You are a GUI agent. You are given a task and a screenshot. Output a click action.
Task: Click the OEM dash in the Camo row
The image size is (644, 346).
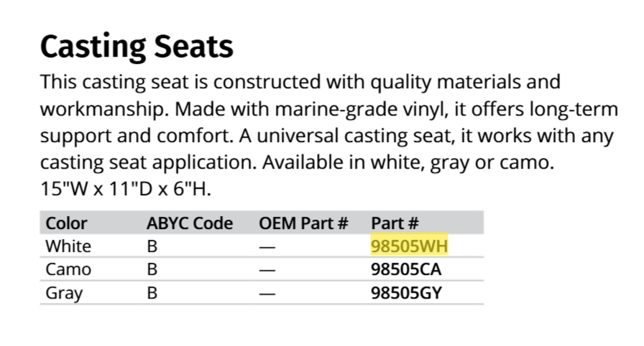point(267,270)
